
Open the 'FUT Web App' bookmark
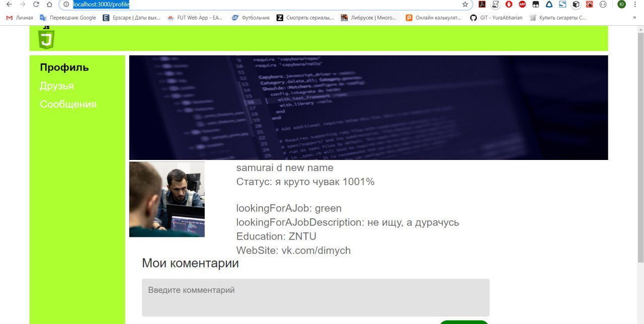coord(195,18)
